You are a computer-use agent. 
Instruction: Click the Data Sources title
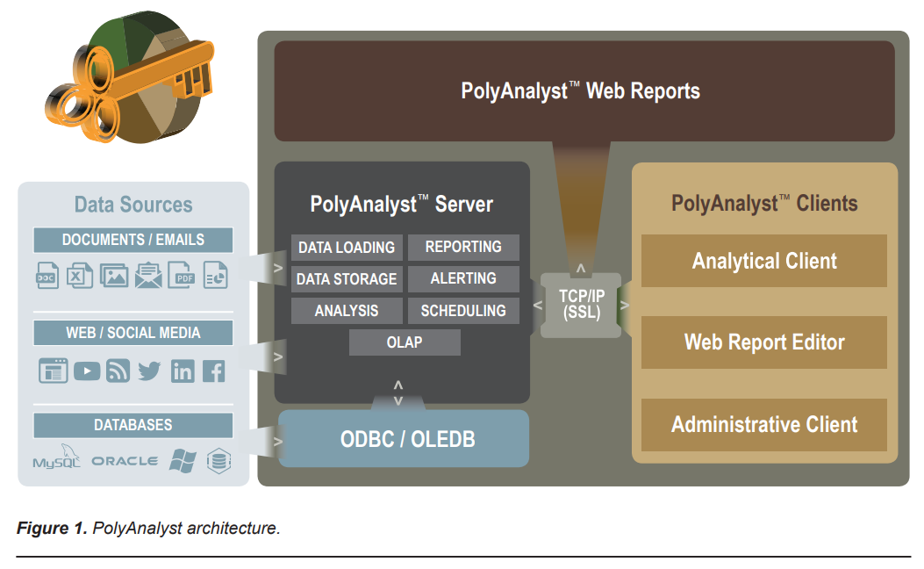133,205
